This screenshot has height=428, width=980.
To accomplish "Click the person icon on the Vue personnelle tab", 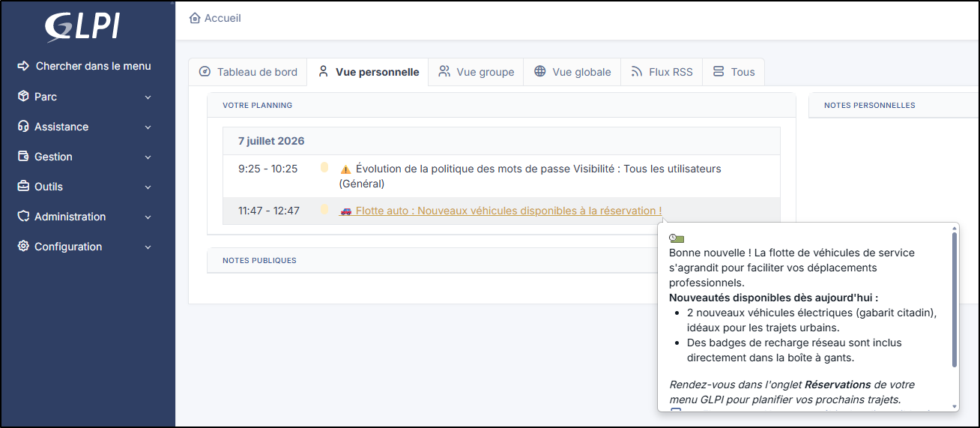I will click(x=324, y=72).
